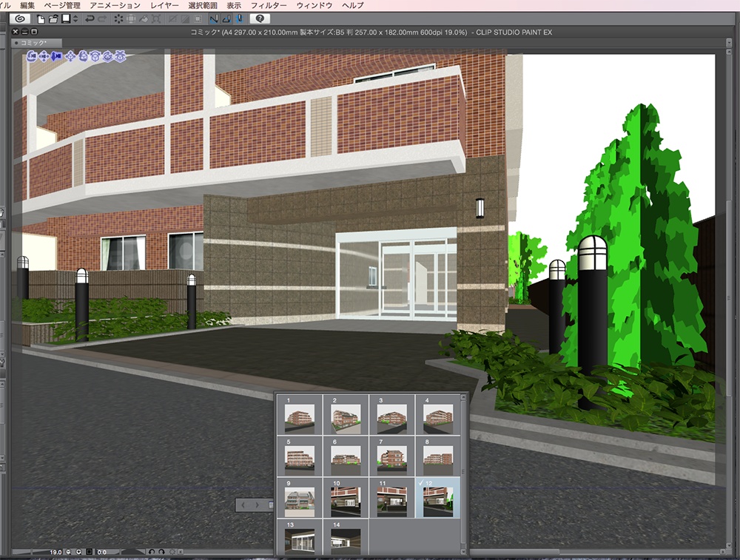
Task: Click the Fill bucket toolbar icon
Action: (x=144, y=19)
